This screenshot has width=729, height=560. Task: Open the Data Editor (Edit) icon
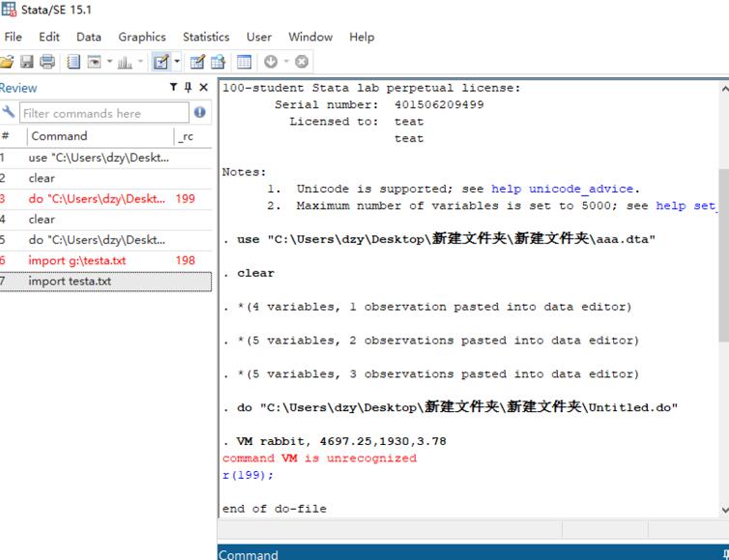197,61
